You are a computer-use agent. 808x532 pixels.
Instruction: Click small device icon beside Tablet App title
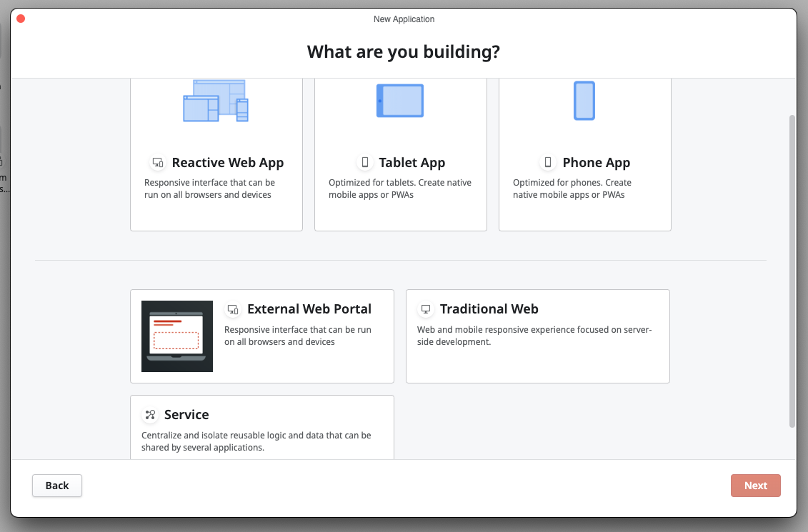365,163
